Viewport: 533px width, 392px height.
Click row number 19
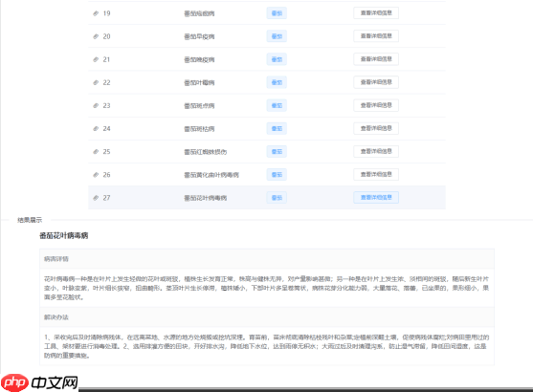click(107, 13)
